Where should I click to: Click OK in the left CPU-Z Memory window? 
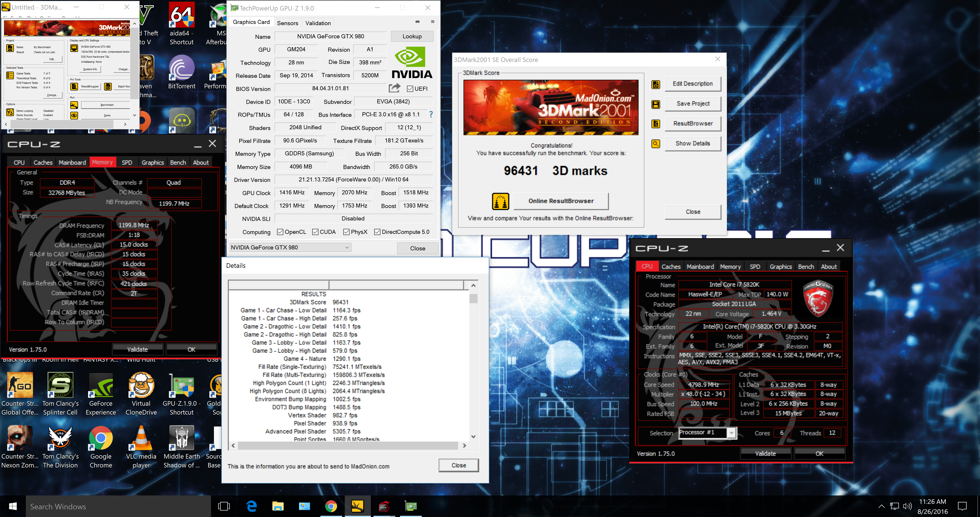coord(191,349)
